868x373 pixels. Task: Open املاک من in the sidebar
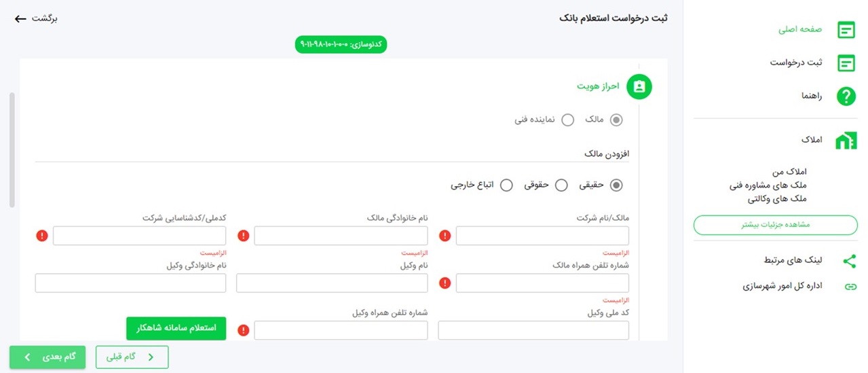[789, 173]
